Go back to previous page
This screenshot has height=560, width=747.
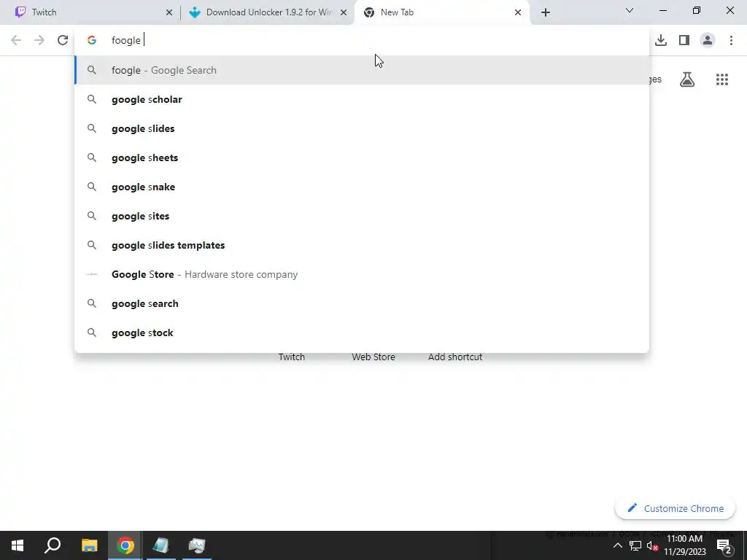point(16,40)
